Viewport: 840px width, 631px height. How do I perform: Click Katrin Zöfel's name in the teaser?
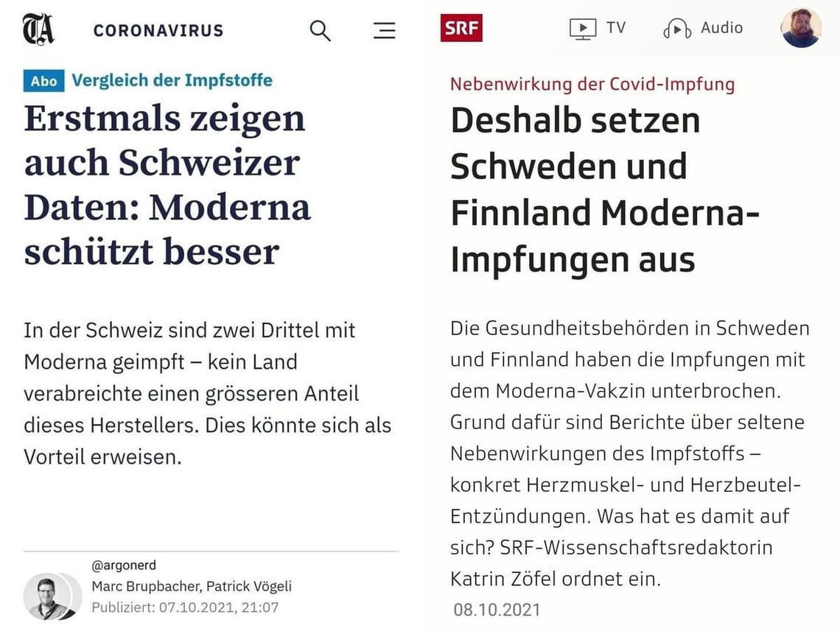pos(497,579)
